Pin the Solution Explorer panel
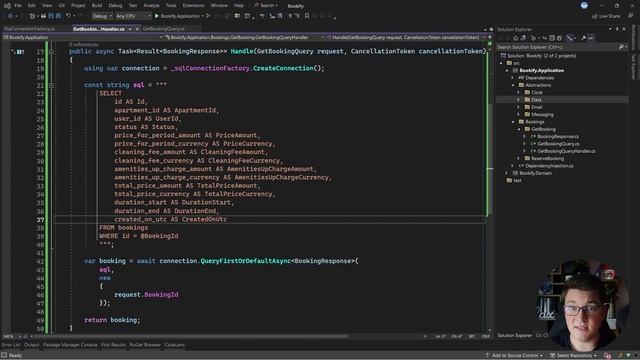Viewport: 640px width, 360px height. pyautogui.click(x=617, y=29)
